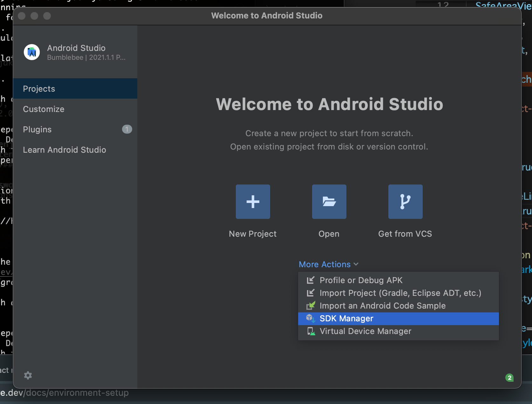Switch to the Customize tab
Image resolution: width=532 pixels, height=404 pixels.
tap(75, 109)
